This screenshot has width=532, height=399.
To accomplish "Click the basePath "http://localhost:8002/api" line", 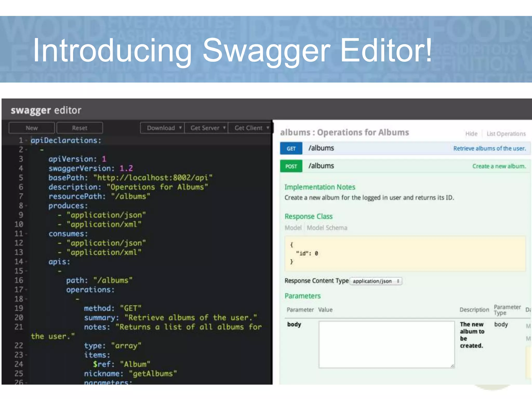I will (x=130, y=178).
